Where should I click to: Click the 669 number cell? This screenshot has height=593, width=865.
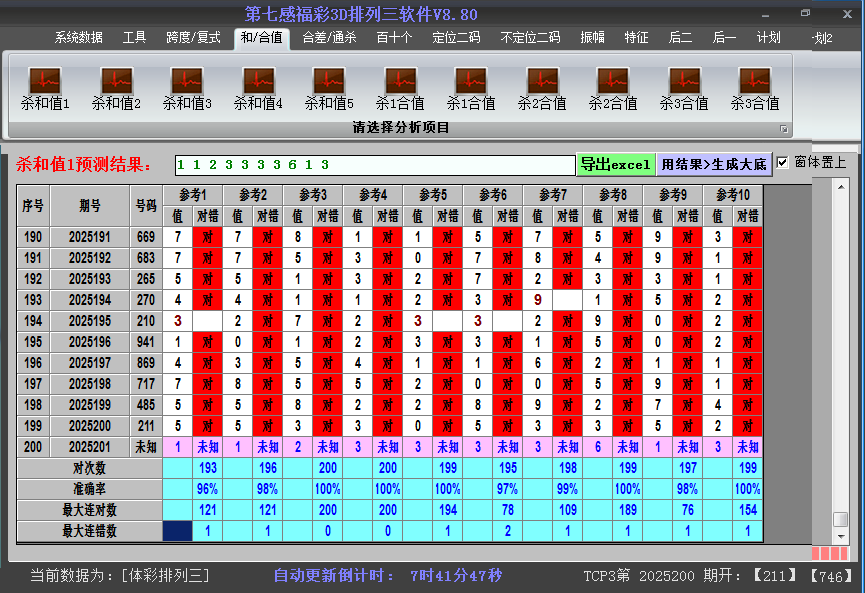pyautogui.click(x=146, y=237)
